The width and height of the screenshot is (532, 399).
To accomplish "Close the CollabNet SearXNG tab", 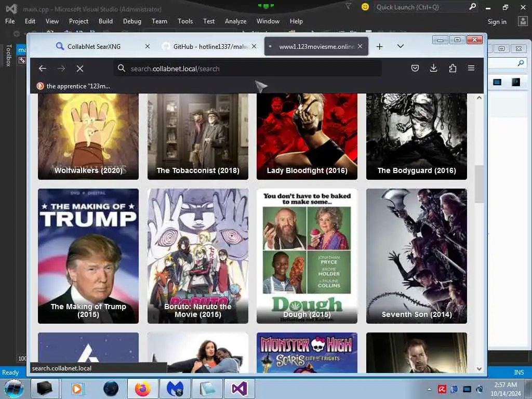I will pyautogui.click(x=148, y=46).
